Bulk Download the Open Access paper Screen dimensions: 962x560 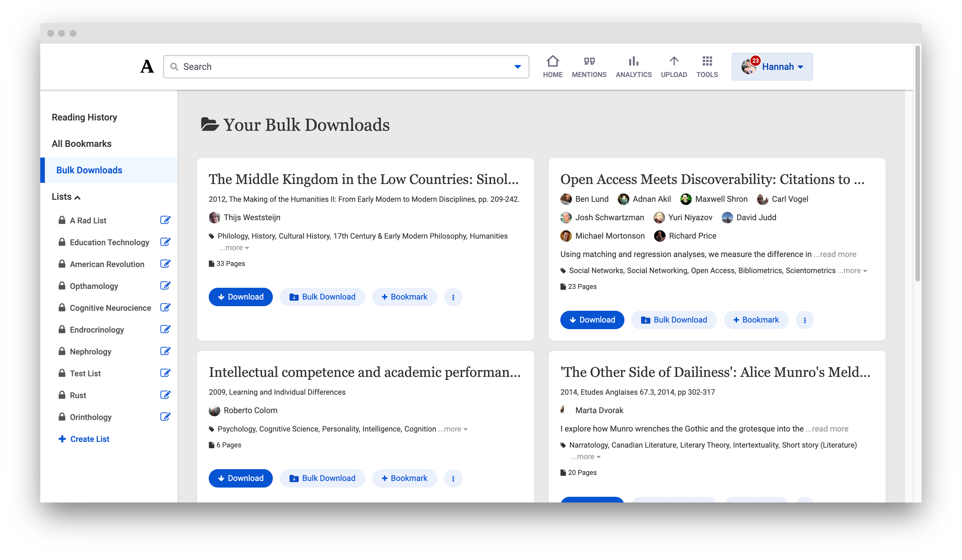(674, 320)
